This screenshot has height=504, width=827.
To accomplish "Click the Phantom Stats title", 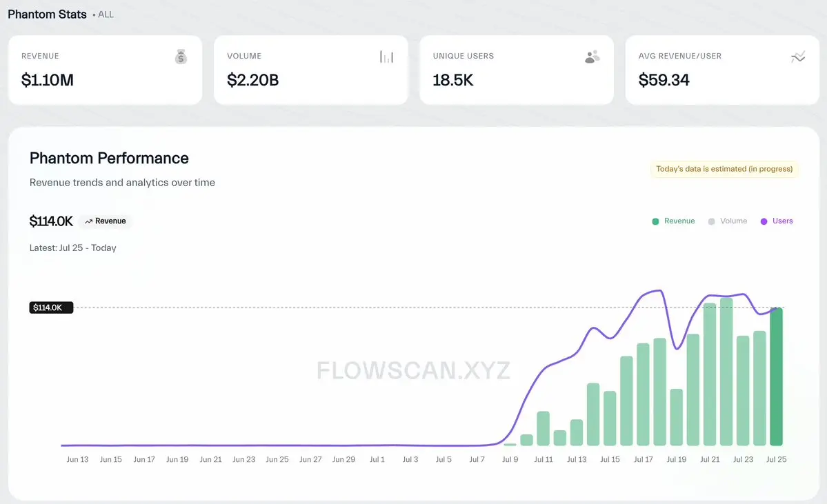I will 47,14.
